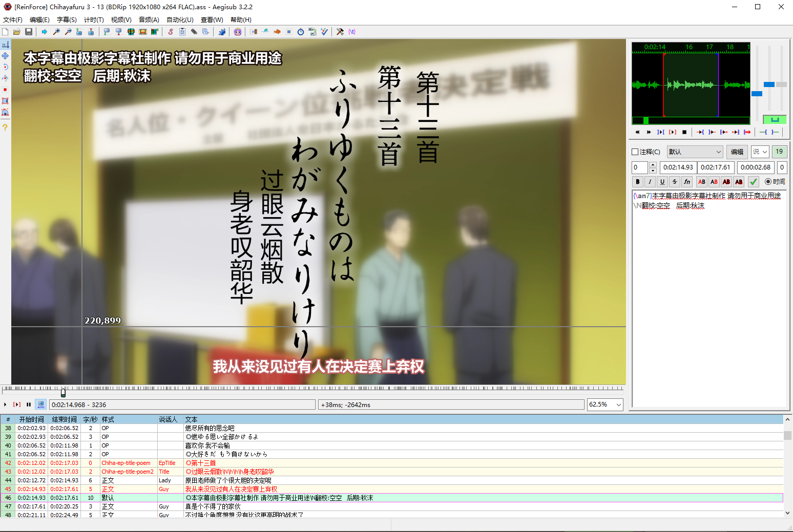Open Attachments paperclip icon

click(x=194, y=32)
